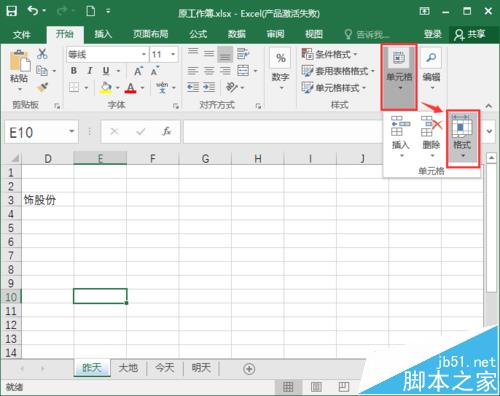
Task: Align text to bottom of cell
Action: (x=225, y=54)
